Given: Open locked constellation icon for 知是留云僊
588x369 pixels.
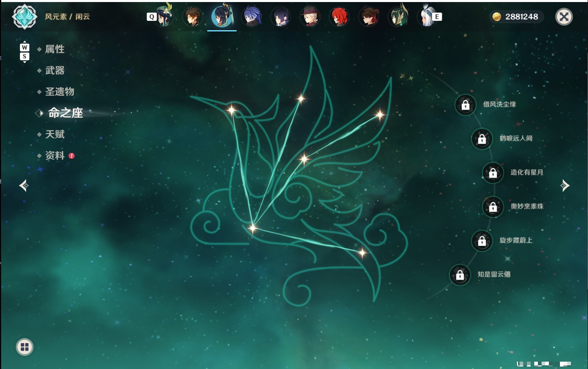Looking at the screenshot, I should [460, 275].
